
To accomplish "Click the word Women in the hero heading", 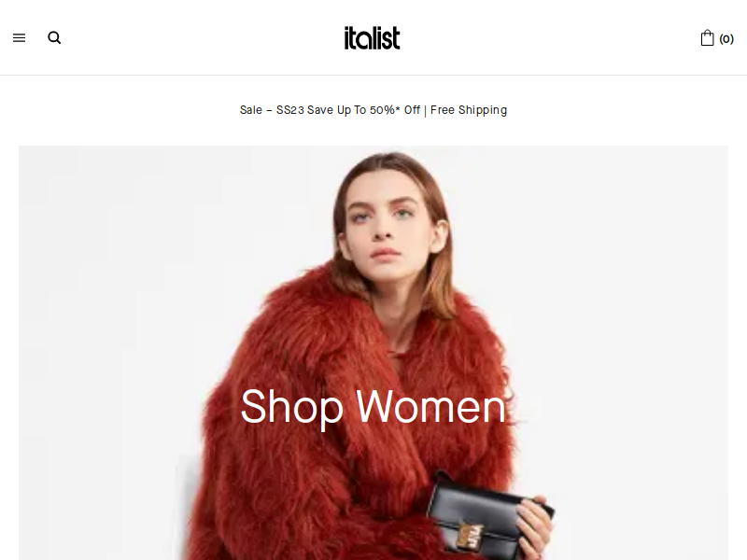I will coord(431,406).
